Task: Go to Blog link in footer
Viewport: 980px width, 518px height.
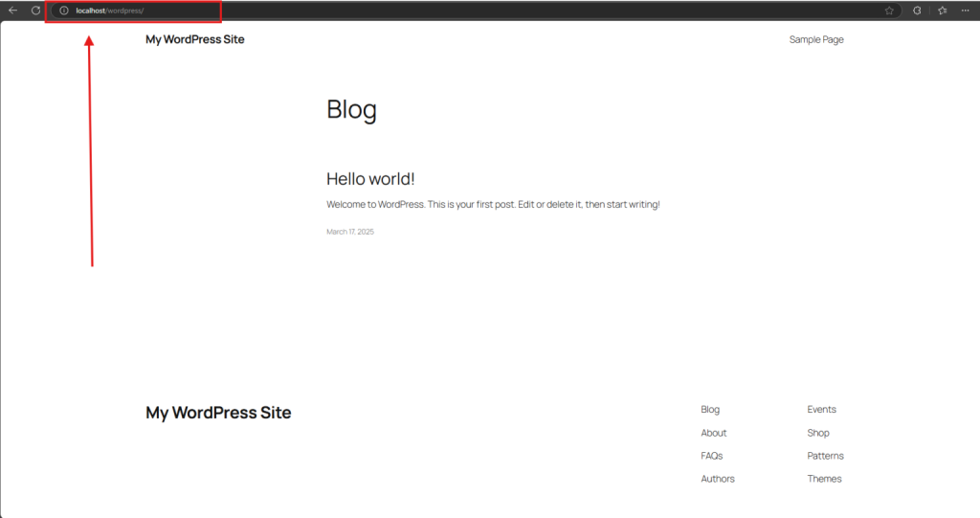Action: [710, 410]
